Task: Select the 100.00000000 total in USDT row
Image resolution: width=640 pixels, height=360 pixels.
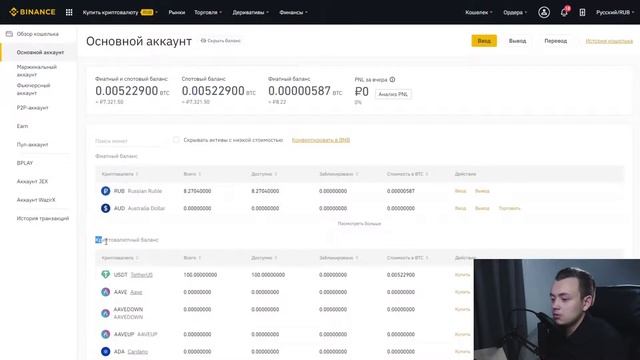Action: coord(200,275)
